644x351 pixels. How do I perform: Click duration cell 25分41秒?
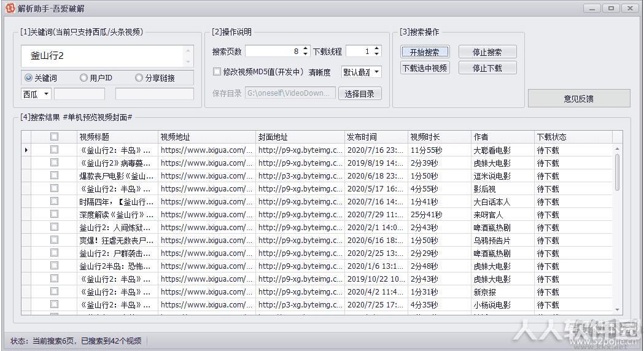[426, 214]
